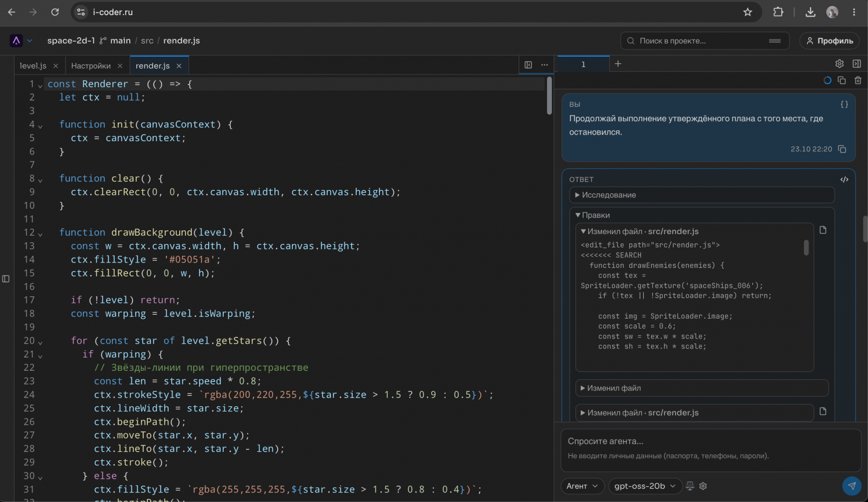Open the i-coder logo menu

[21, 41]
